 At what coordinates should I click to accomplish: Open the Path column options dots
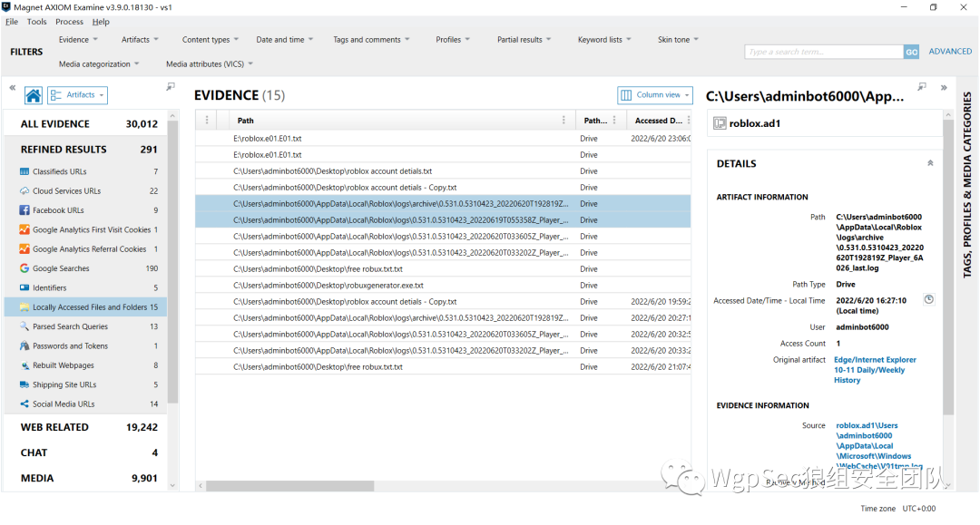pos(563,120)
